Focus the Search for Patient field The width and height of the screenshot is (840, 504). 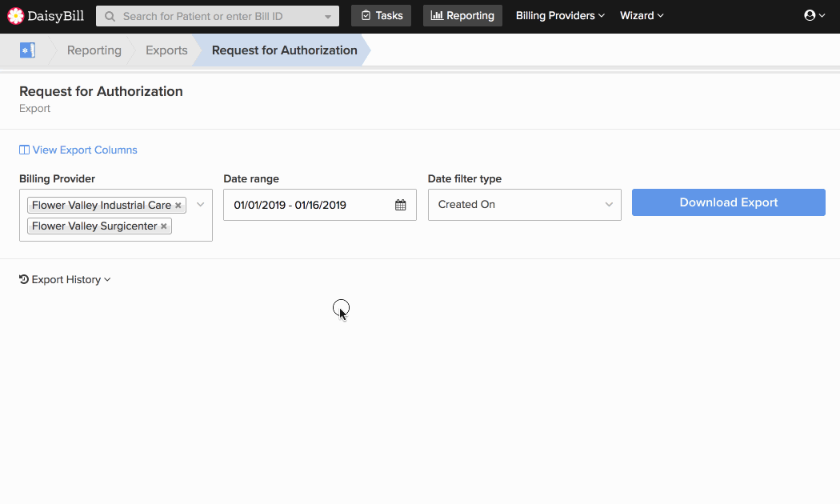pos(217,16)
